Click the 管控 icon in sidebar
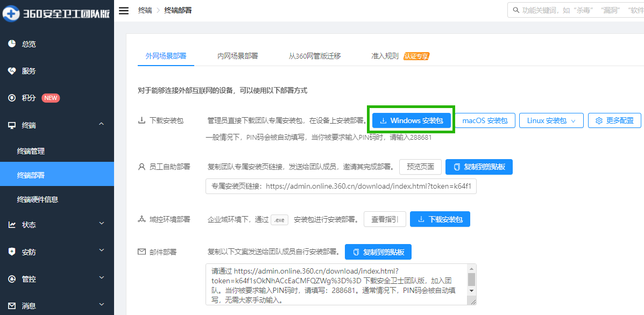Screen dimensions: 644x315 point(12,279)
